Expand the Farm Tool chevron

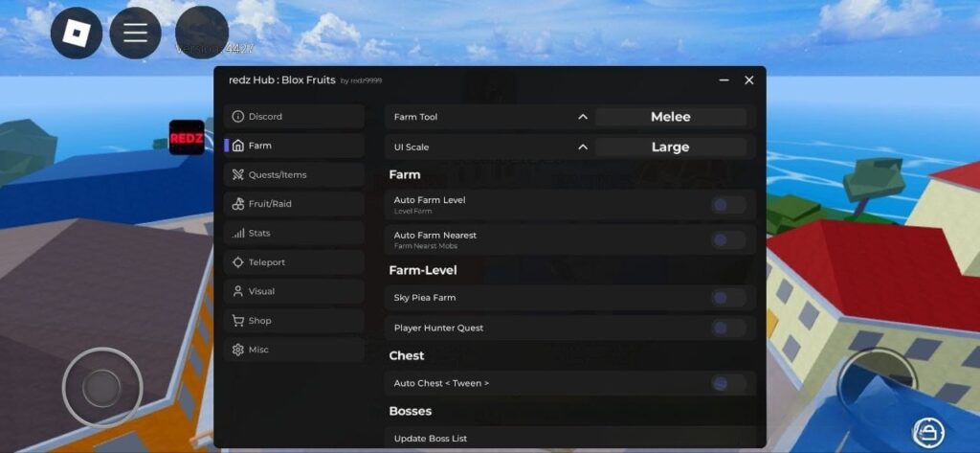click(x=583, y=117)
